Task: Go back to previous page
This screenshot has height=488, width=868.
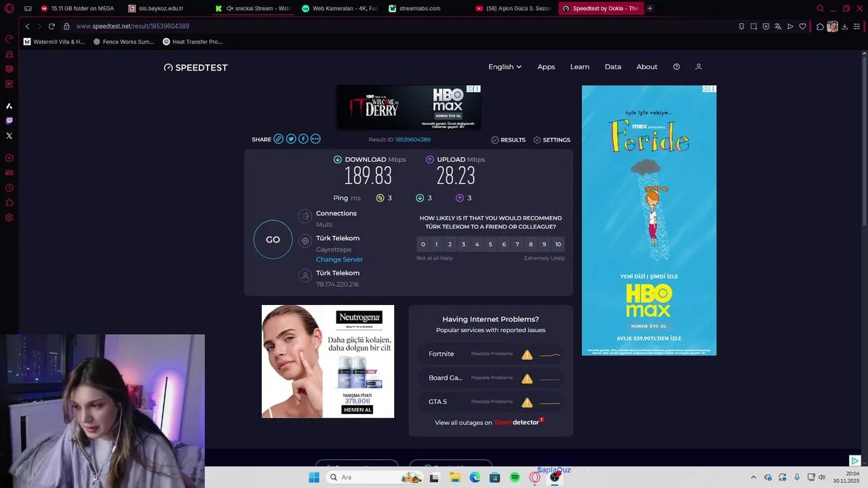Action: coord(27,26)
